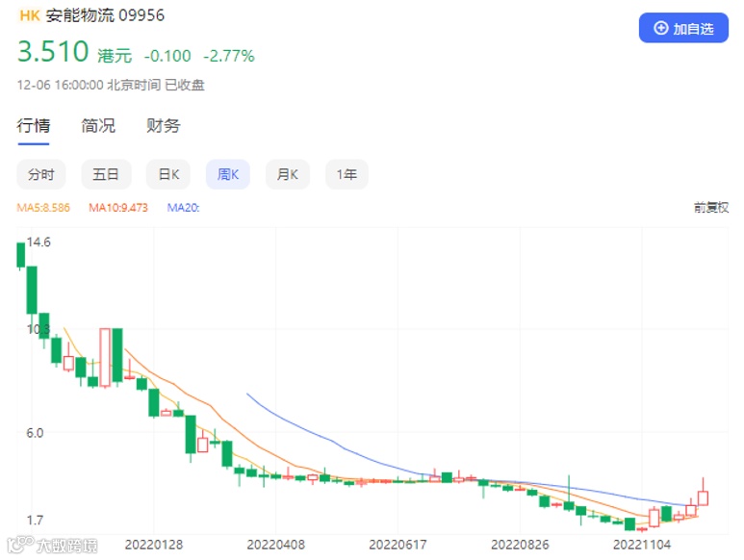Viewport: 744px width, 560px height.
Task: Click the 前复权 adjustment option
Action: pyautogui.click(x=710, y=207)
